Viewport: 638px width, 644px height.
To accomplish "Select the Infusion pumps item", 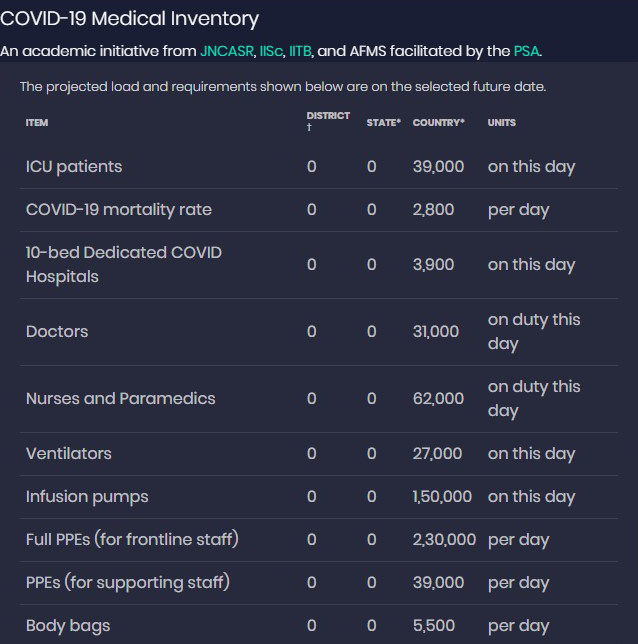I will [x=87, y=496].
